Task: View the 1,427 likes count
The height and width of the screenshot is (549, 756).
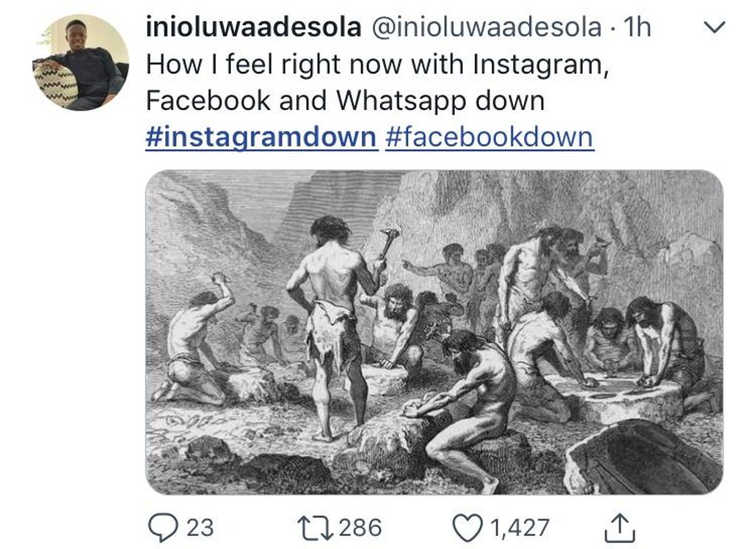Action: click(520, 528)
